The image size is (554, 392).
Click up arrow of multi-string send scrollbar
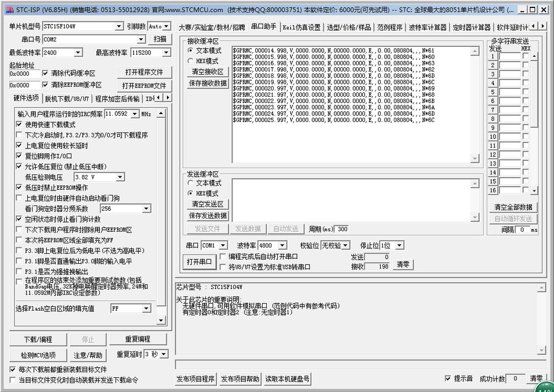point(535,48)
